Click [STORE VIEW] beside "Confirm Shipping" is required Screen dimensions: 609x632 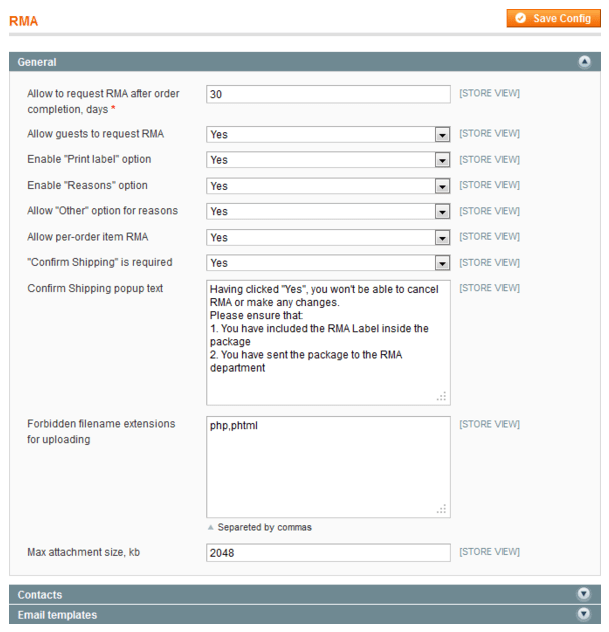[489, 262]
